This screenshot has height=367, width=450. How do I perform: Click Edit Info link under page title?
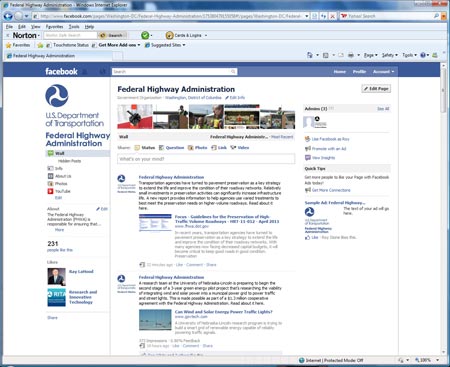(235, 98)
